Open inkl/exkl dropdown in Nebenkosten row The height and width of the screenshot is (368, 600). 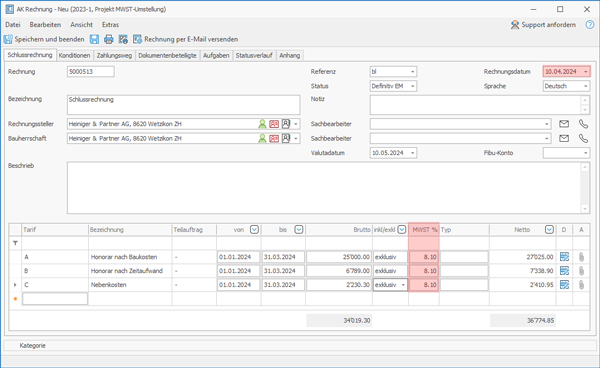pos(403,285)
